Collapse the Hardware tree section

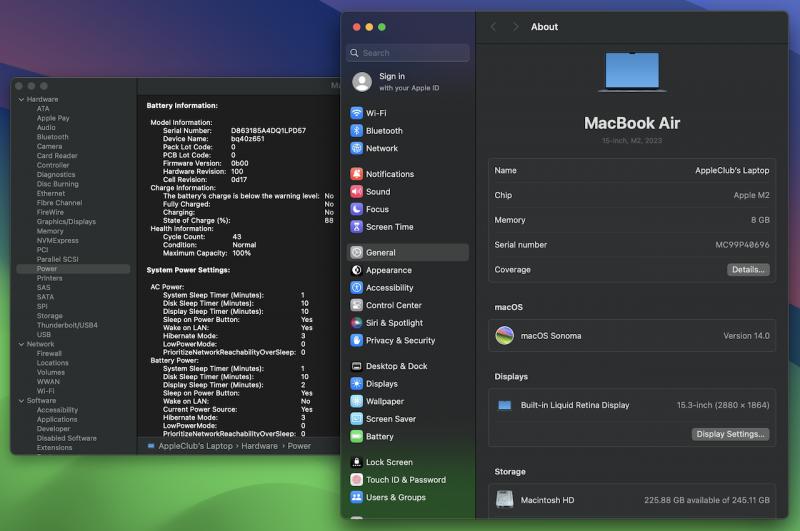pyautogui.click(x=21, y=100)
